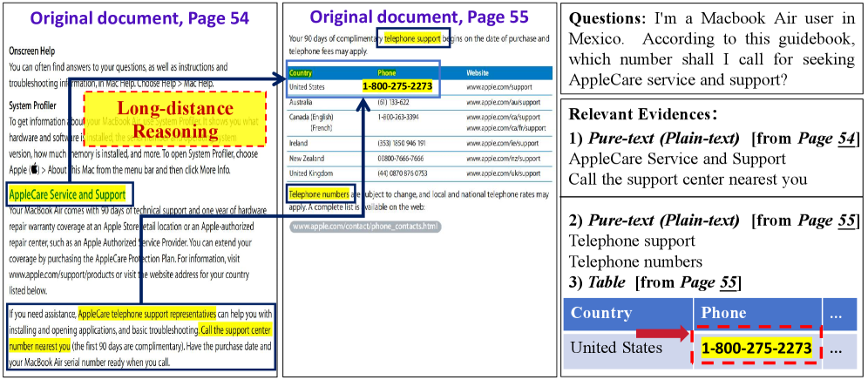Open the www.apple.com/support link
The height and width of the screenshot is (380, 868).
coord(498,87)
